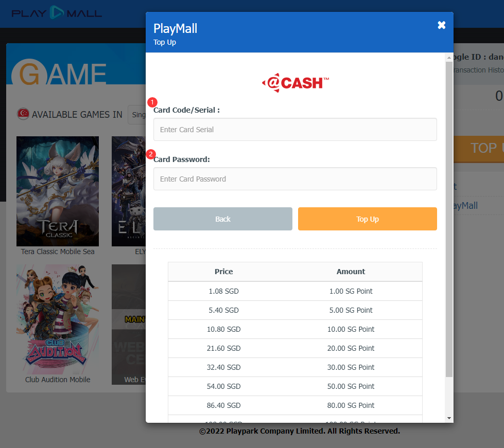Viewport: 504px width, 448px height.
Task: Click the Tera Classic Mobile Sea caption
Action: pyautogui.click(x=58, y=252)
